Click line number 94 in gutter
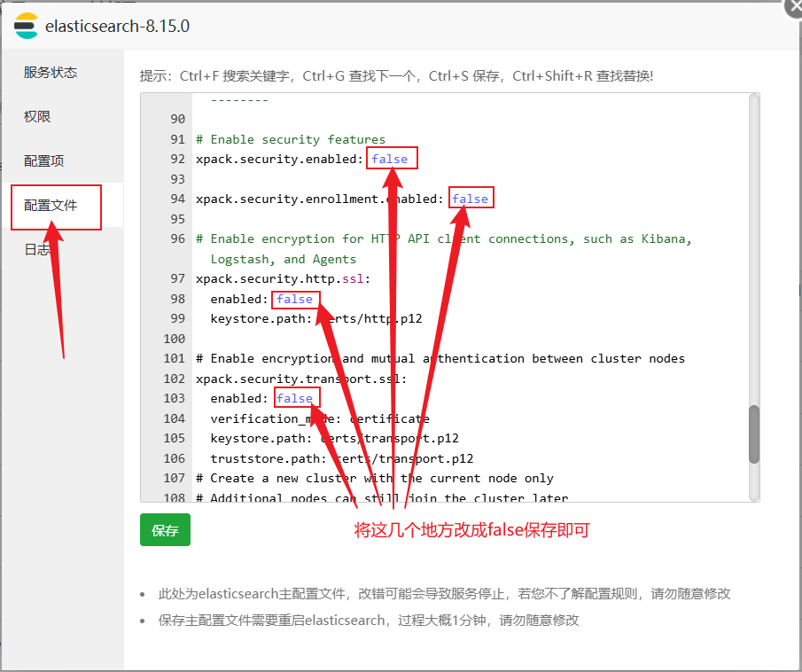802x672 pixels. pos(177,199)
